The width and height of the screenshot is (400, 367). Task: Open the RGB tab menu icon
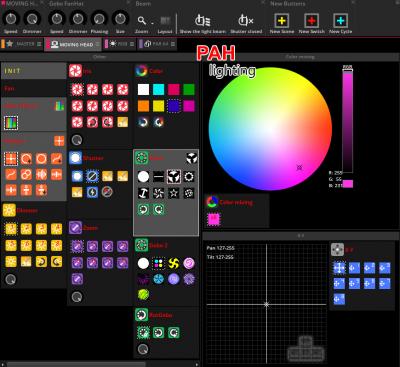[132, 44]
